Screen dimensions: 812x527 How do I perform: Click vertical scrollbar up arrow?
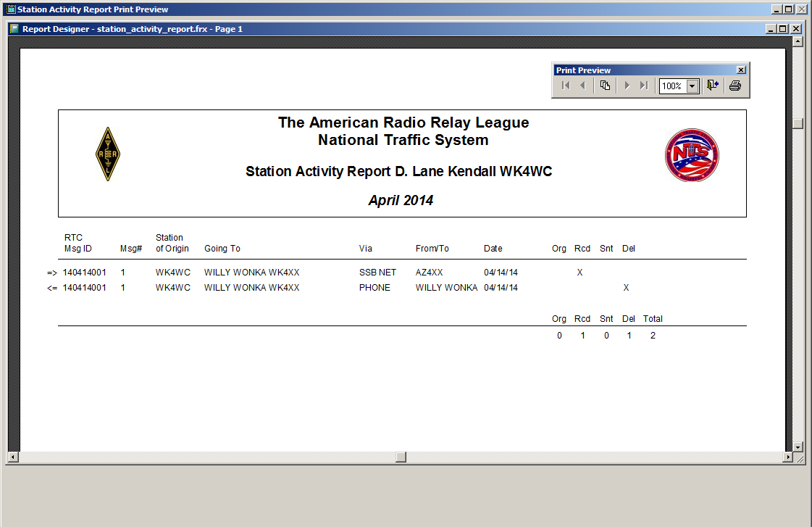[x=798, y=41]
